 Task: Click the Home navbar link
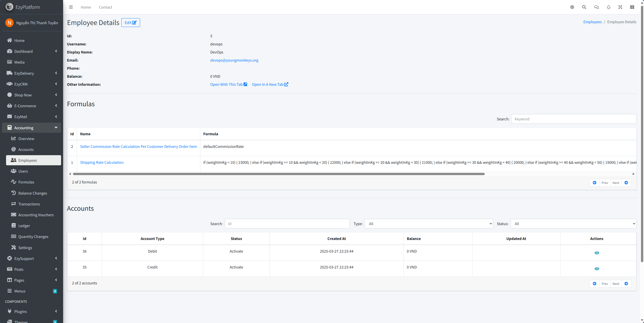click(86, 7)
